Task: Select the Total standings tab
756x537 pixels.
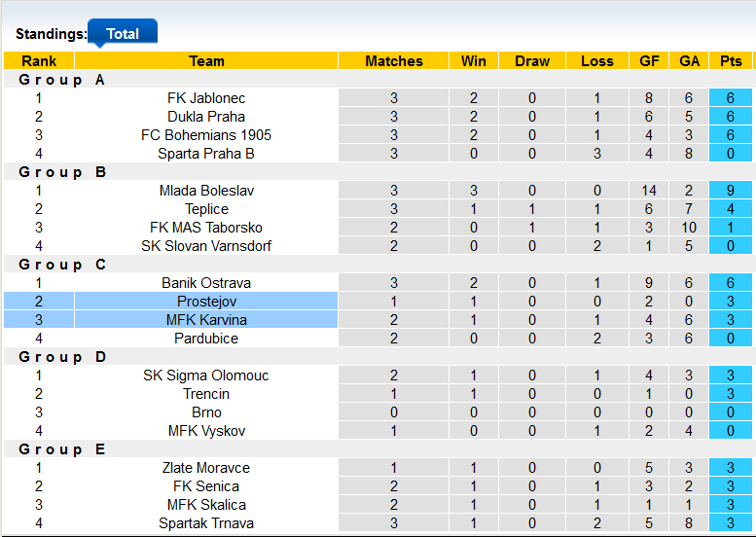Action: [123, 33]
